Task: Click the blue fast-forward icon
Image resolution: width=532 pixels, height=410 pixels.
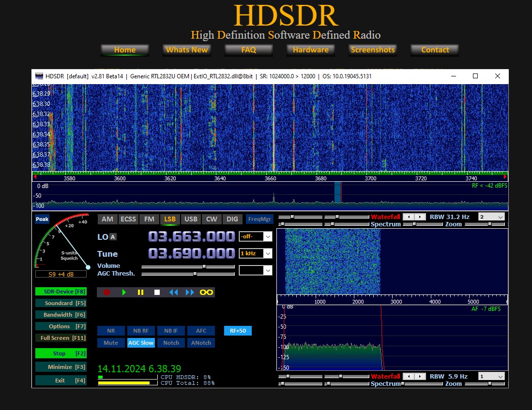Action: pyautogui.click(x=190, y=293)
